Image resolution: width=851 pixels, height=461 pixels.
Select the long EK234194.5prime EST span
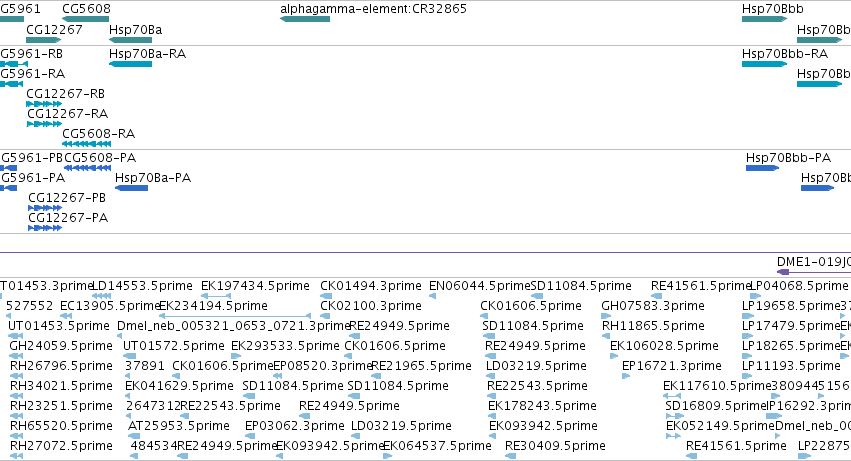[x=235, y=316]
